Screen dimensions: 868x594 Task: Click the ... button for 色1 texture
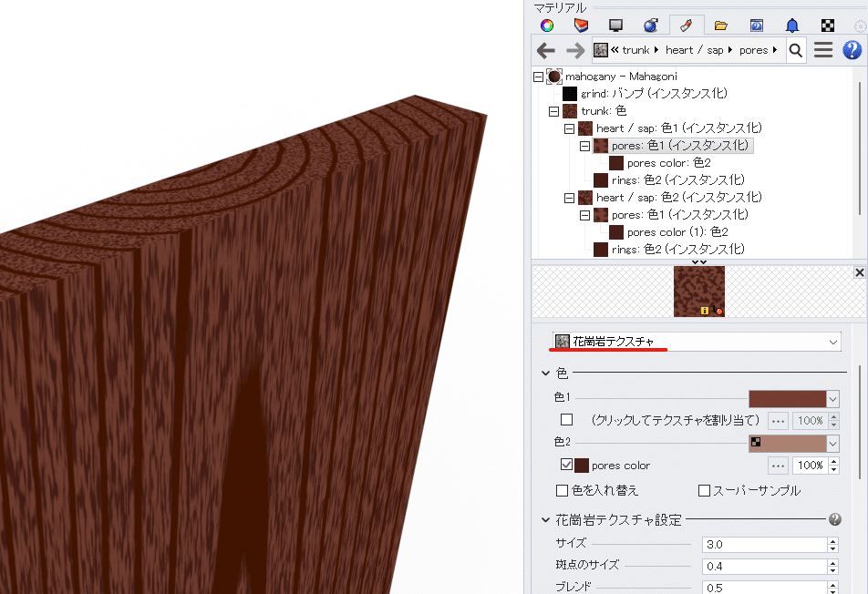[x=778, y=421]
